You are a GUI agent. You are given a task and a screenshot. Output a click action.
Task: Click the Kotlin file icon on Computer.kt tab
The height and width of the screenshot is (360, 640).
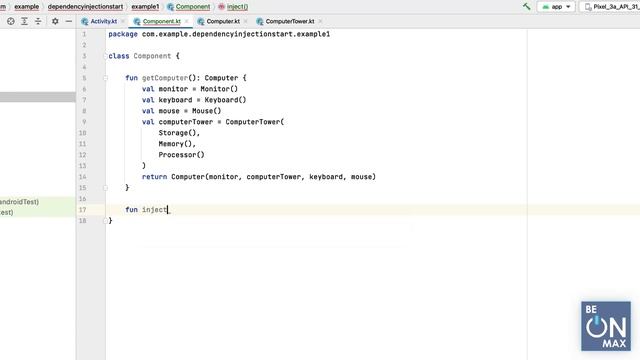201,21
